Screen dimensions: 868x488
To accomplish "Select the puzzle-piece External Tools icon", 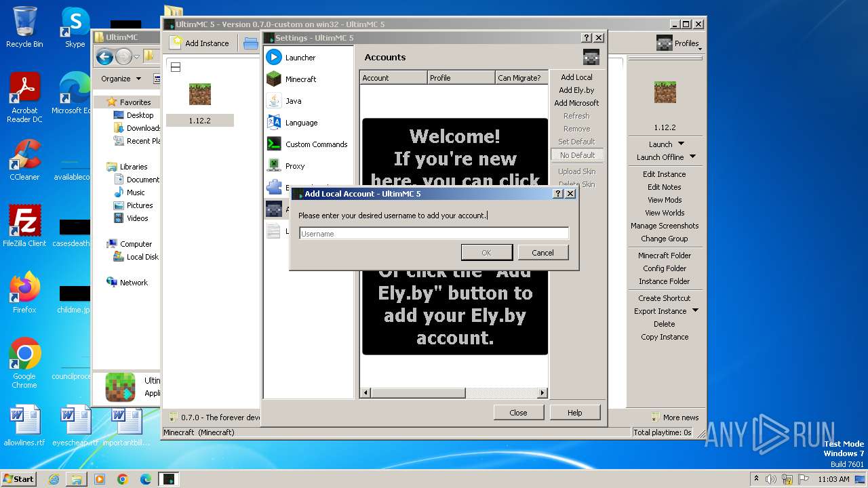I will coord(274,187).
